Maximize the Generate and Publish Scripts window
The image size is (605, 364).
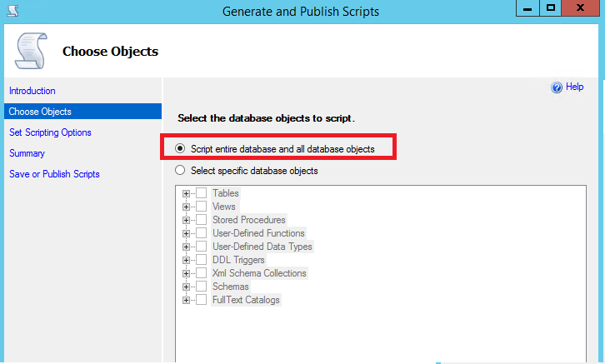pyautogui.click(x=551, y=8)
